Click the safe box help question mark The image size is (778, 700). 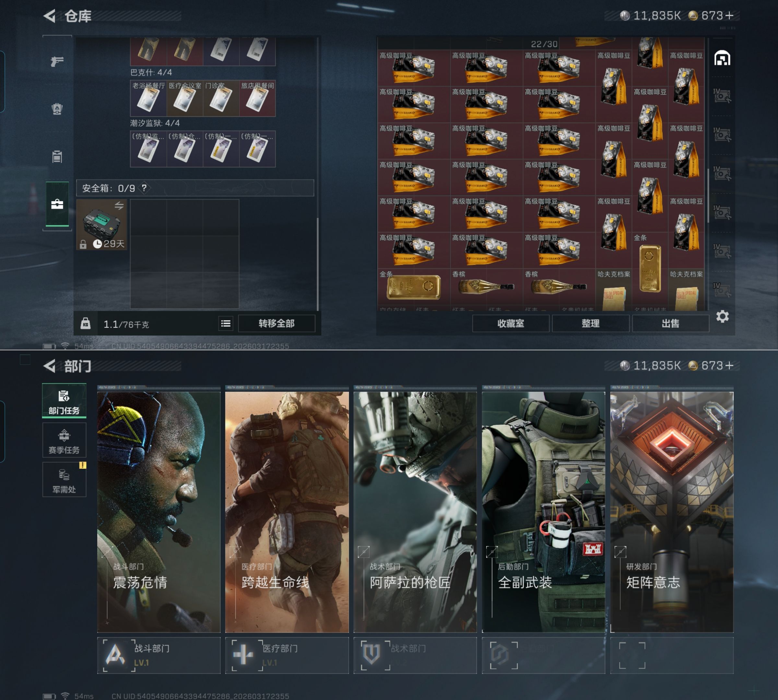coord(144,188)
